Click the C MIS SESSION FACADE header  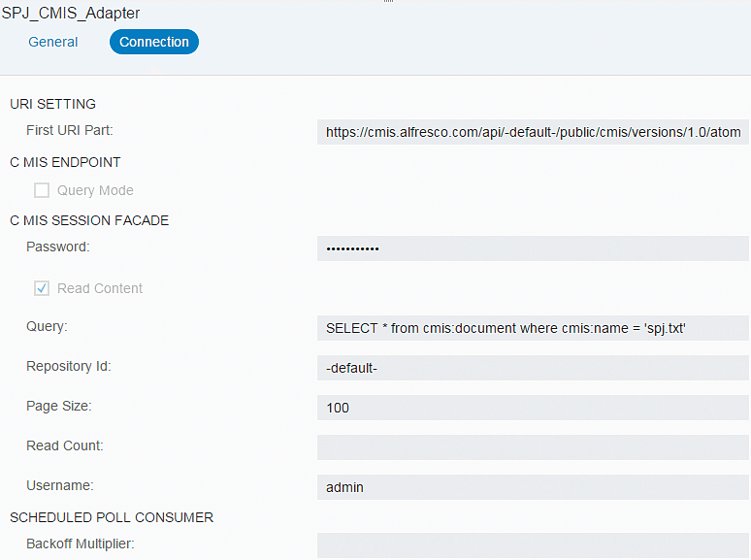(x=89, y=220)
